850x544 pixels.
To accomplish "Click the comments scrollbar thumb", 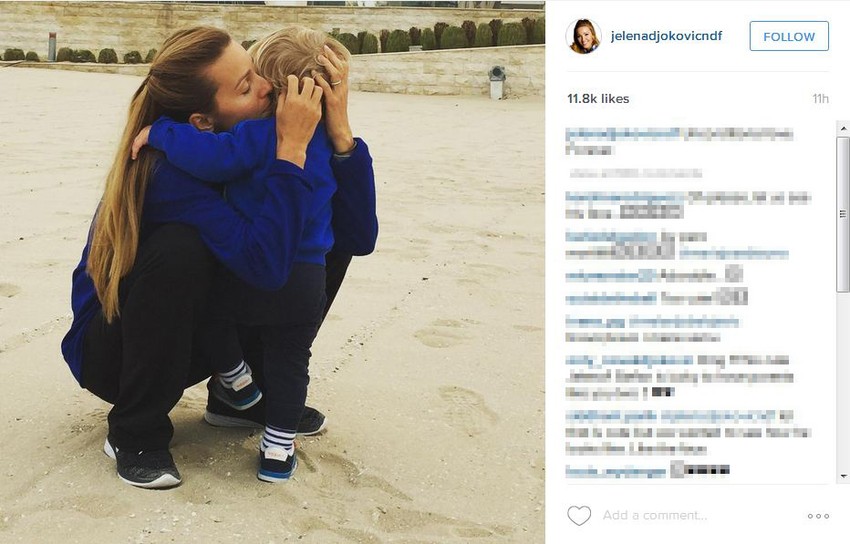I will pos(843,214).
